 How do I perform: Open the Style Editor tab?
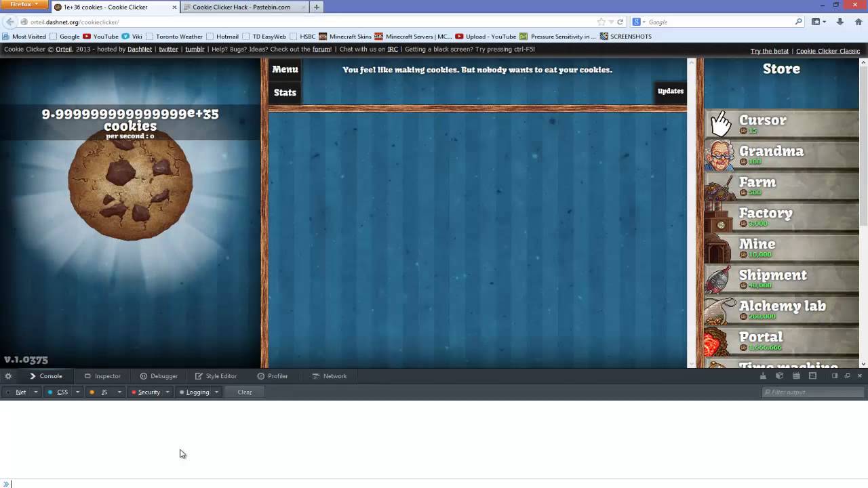216,376
